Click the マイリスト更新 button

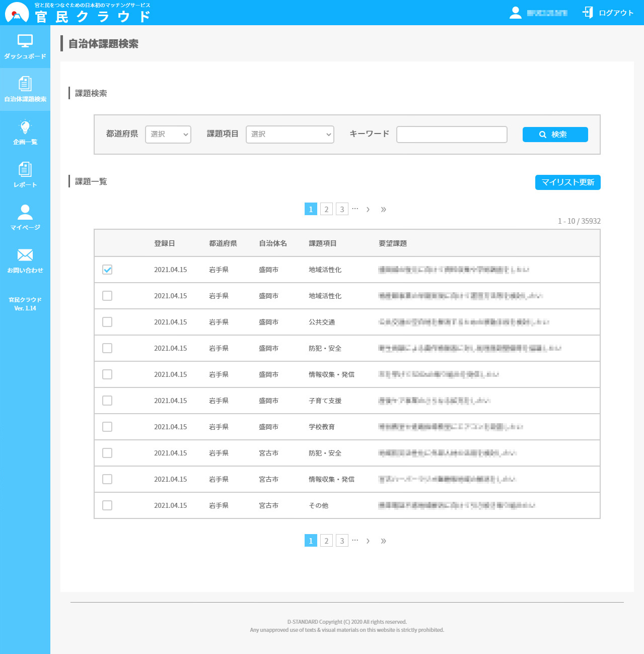pos(567,182)
